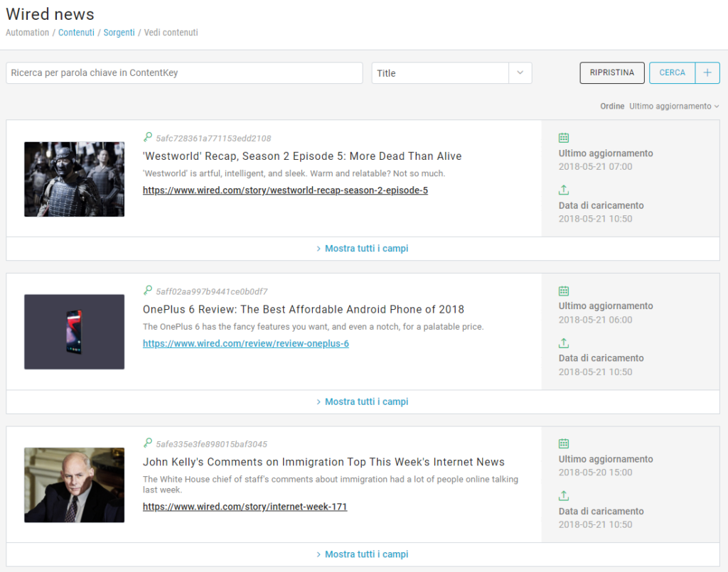Click the update date 2018-05-21 06:00
The width and height of the screenshot is (728, 572).
click(x=595, y=320)
